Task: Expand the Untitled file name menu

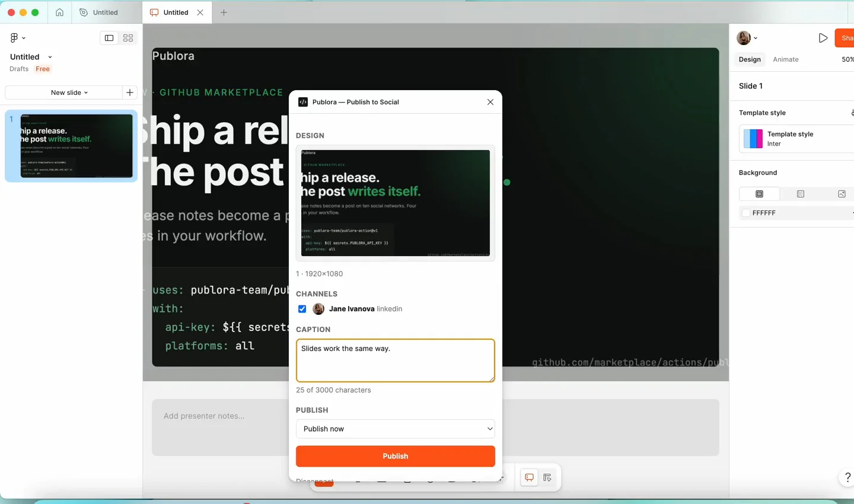Action: click(x=50, y=57)
